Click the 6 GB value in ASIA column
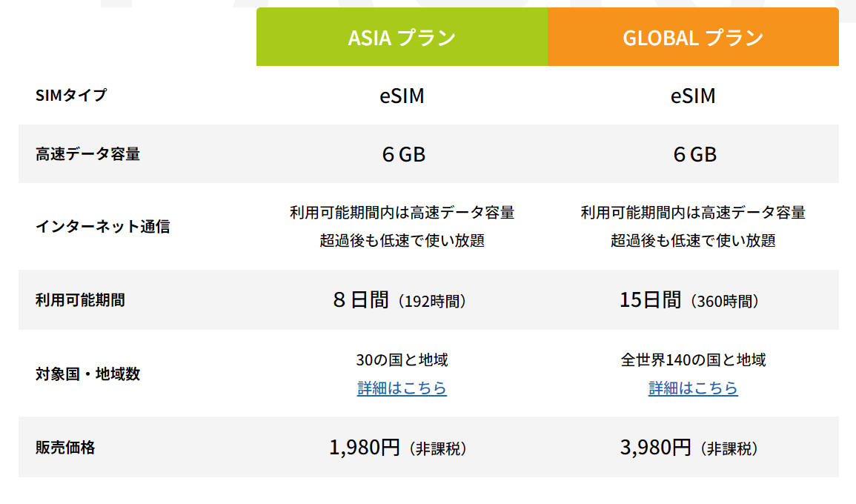This screenshot has height=504, width=856. coord(403,154)
